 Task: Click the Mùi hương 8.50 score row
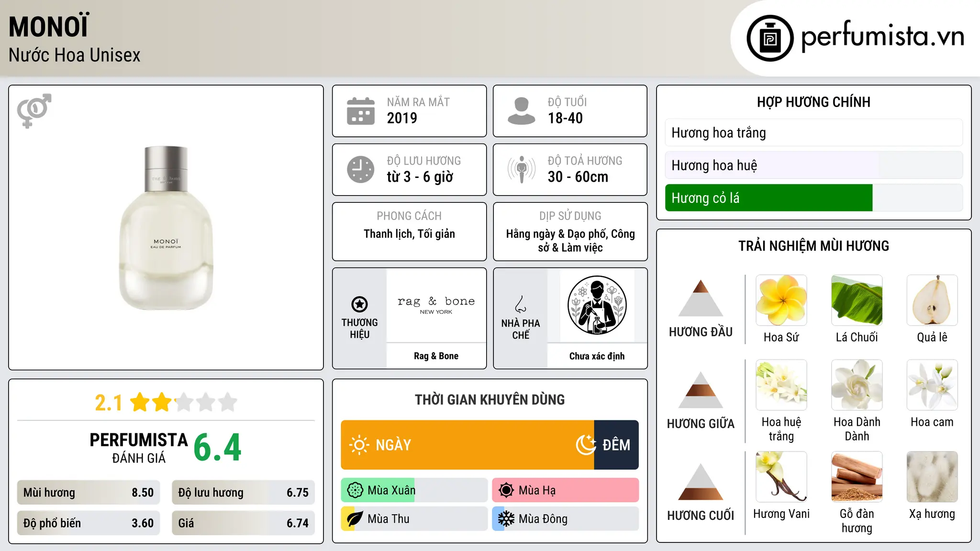pos(89,492)
